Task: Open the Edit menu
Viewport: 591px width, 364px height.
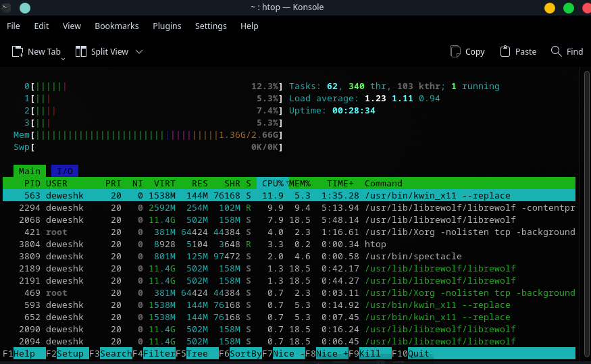Action: (41, 26)
